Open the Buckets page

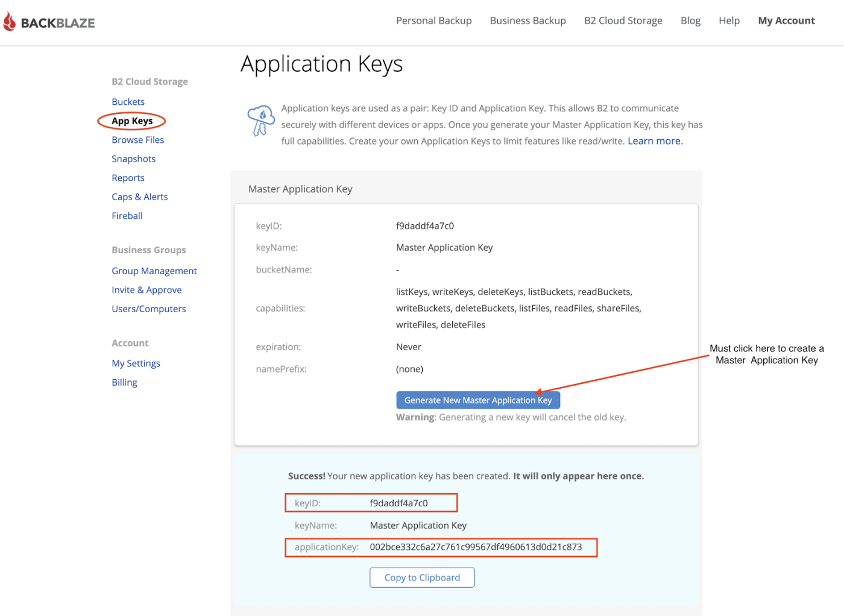(128, 101)
